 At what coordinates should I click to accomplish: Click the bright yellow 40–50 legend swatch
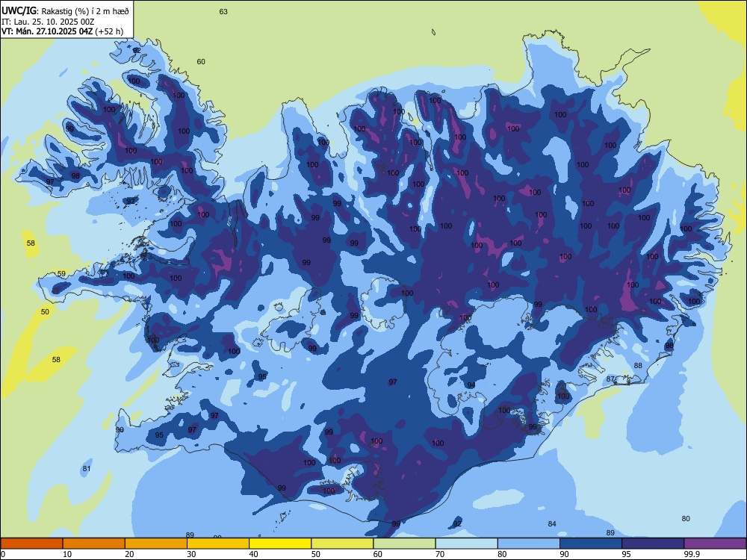point(280,544)
